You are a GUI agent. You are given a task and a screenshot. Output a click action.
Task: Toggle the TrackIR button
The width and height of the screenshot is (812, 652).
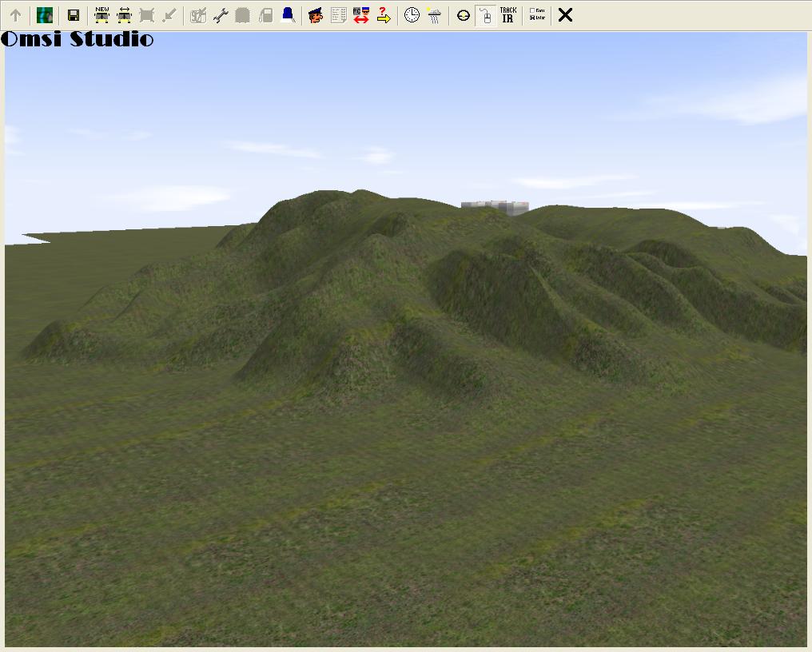pyautogui.click(x=507, y=15)
